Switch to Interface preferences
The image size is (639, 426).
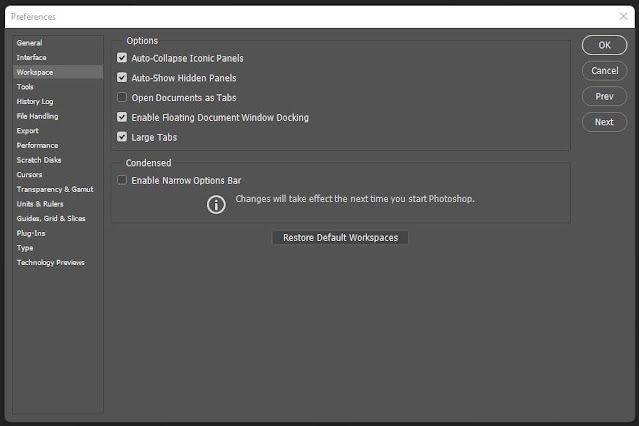coord(58,57)
